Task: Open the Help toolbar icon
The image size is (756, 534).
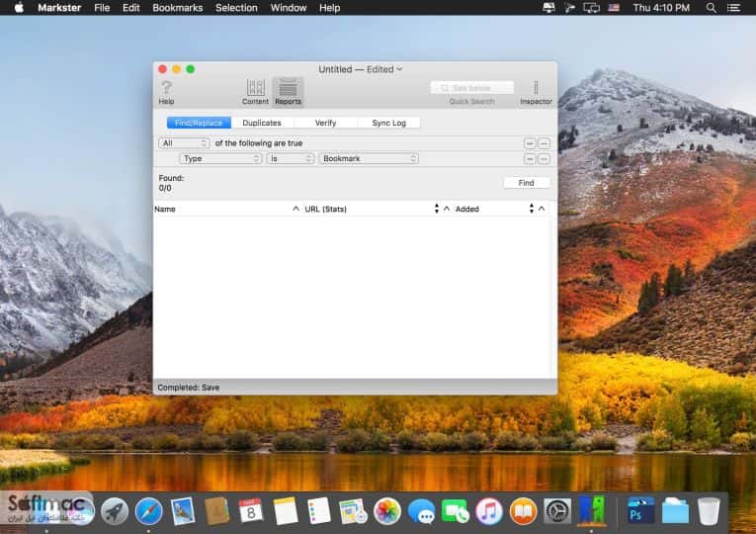Action: [166, 92]
